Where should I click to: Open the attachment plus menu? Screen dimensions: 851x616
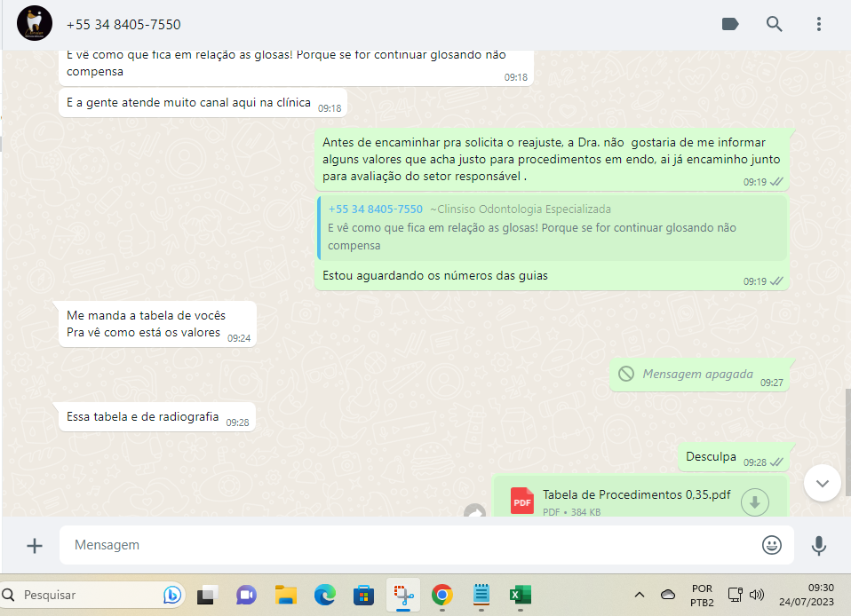[34, 546]
